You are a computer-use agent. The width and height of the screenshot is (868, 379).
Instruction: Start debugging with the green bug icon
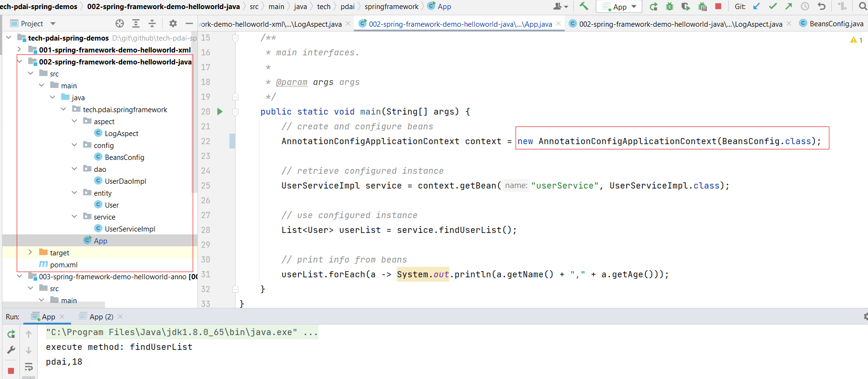[670, 6]
